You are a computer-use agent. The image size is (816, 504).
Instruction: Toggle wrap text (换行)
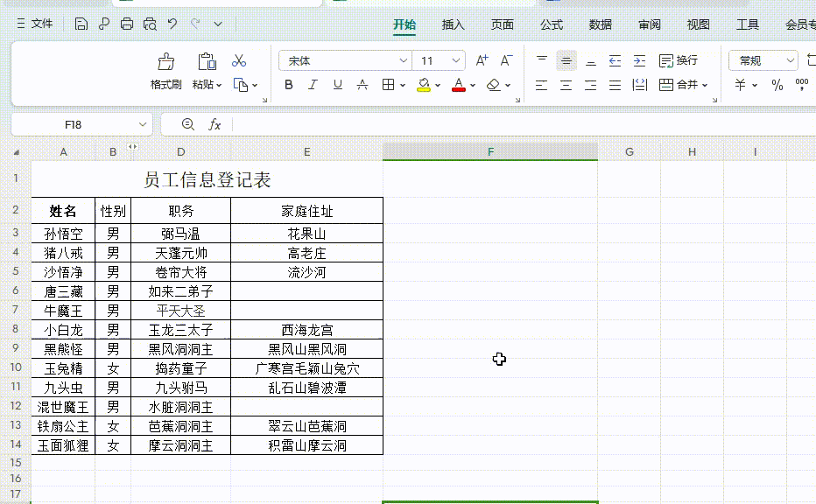click(x=678, y=61)
